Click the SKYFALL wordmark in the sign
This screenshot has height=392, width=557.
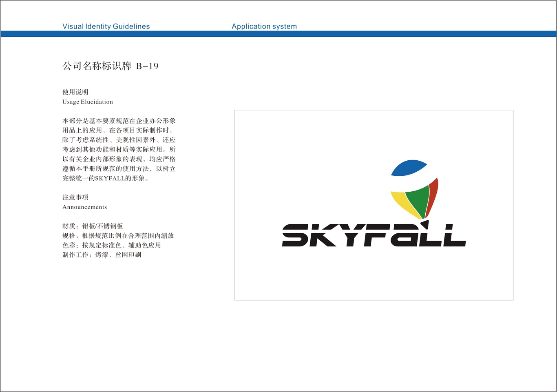click(374, 234)
